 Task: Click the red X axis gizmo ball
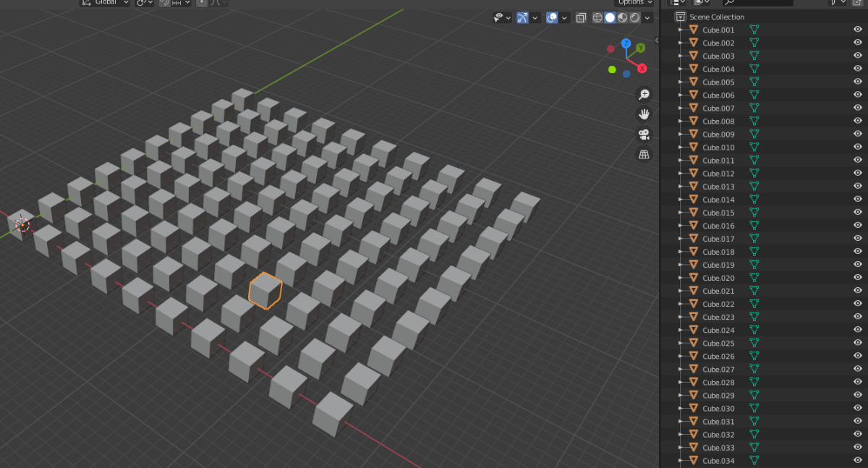coord(642,68)
